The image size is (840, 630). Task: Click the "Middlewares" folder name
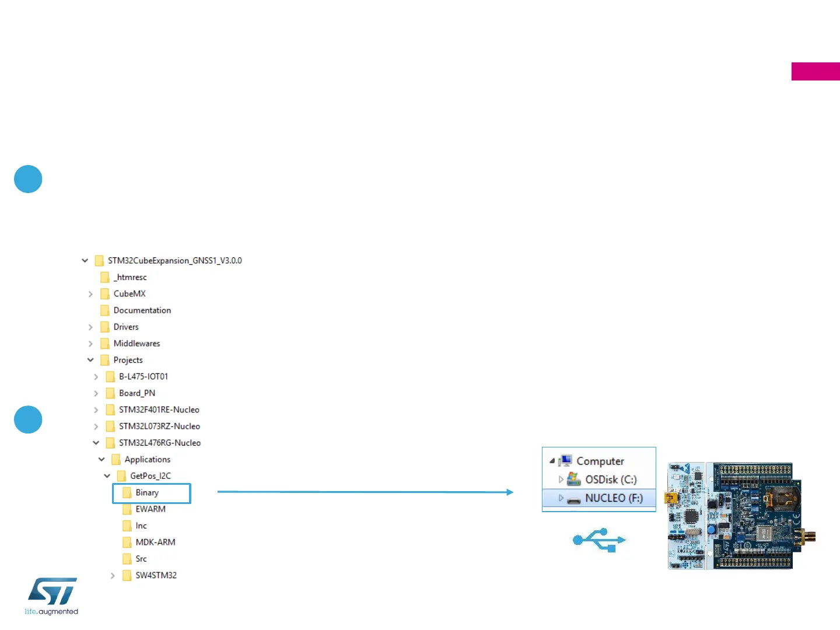click(137, 344)
